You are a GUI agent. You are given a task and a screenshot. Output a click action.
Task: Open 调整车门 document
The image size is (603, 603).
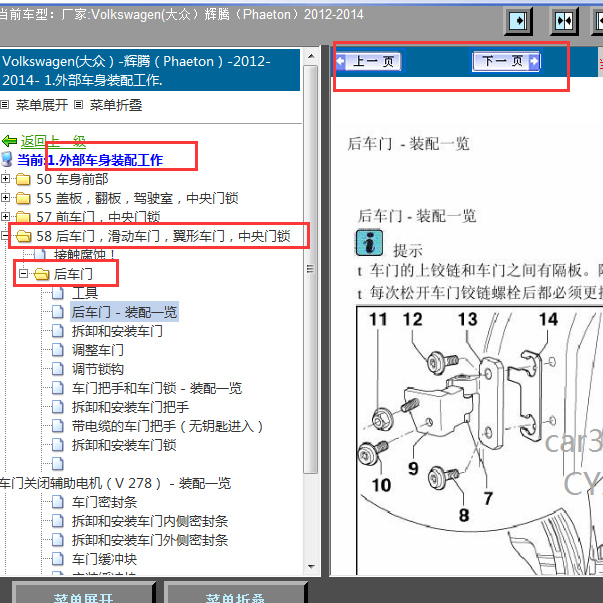98,350
